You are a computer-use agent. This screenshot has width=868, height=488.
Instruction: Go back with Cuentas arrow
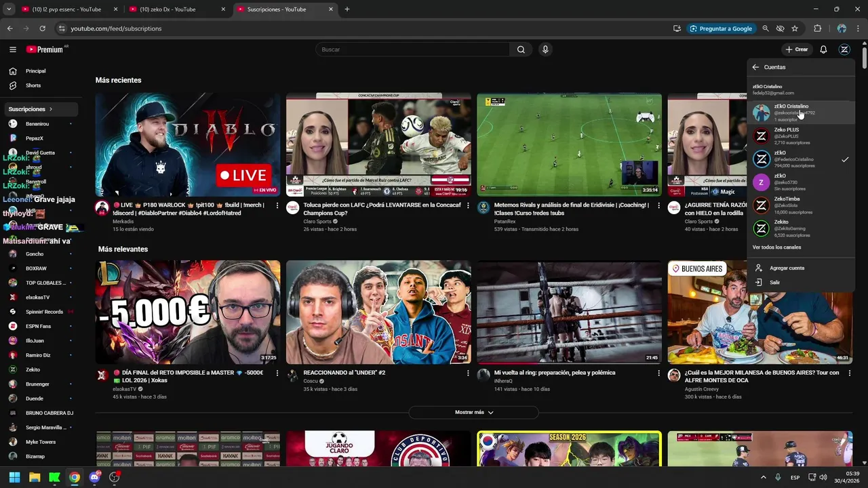(755, 67)
